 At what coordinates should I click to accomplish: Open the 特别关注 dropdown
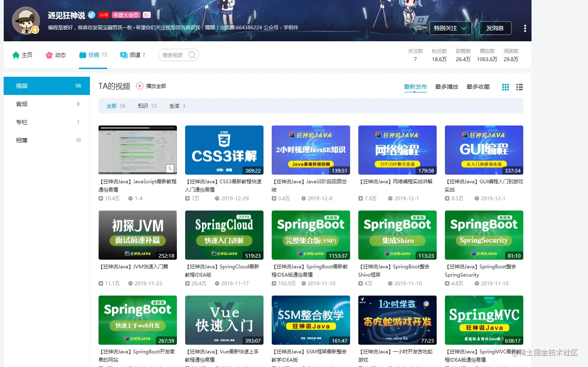click(x=450, y=28)
